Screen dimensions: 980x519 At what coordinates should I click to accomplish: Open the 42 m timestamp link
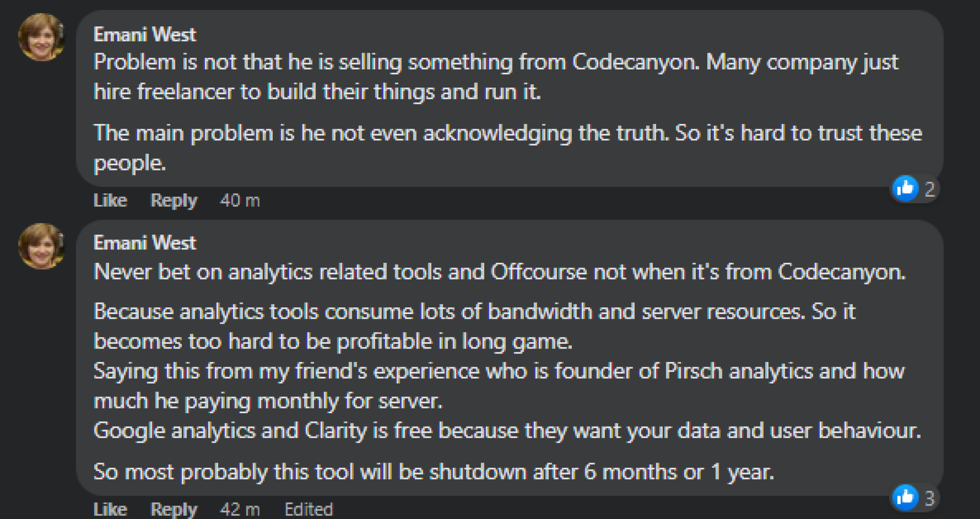pos(240,509)
